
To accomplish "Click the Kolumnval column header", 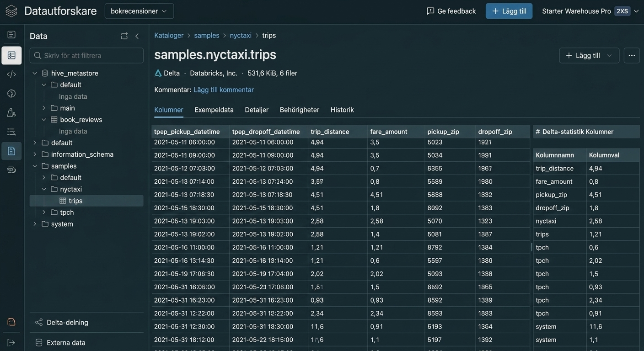I will pos(613,155).
